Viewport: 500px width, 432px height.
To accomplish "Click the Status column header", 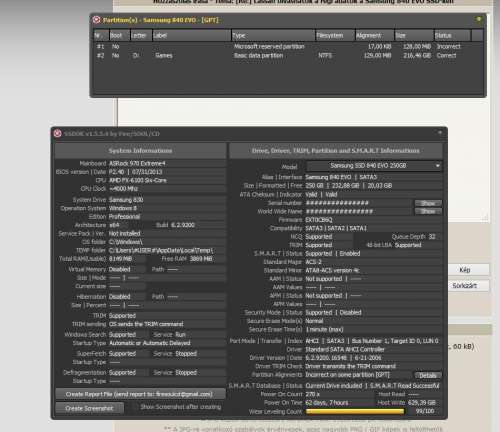I will [x=452, y=35].
